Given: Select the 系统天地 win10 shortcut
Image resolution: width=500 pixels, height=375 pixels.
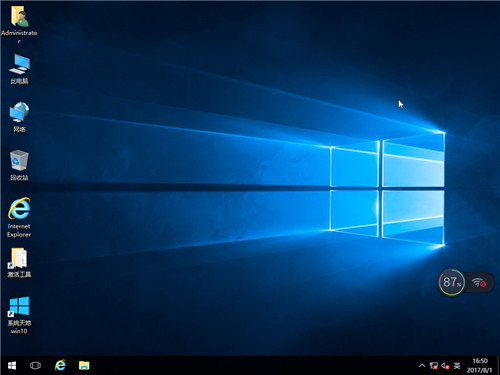Looking at the screenshot, I should [19, 315].
